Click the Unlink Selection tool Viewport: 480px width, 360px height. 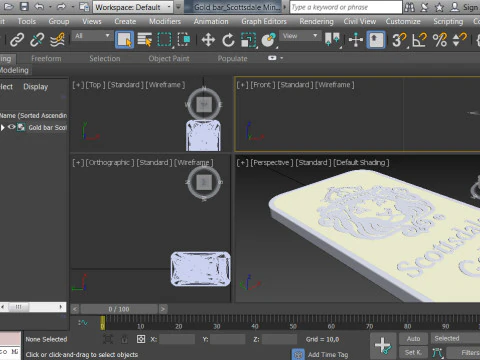[37, 40]
